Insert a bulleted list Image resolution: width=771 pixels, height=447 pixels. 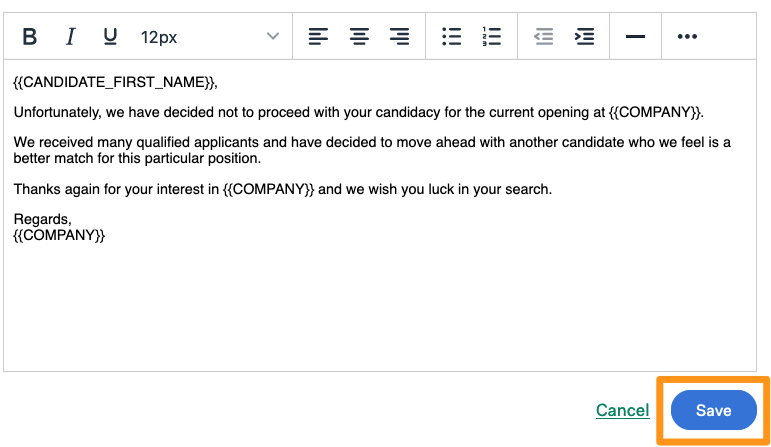click(x=451, y=37)
